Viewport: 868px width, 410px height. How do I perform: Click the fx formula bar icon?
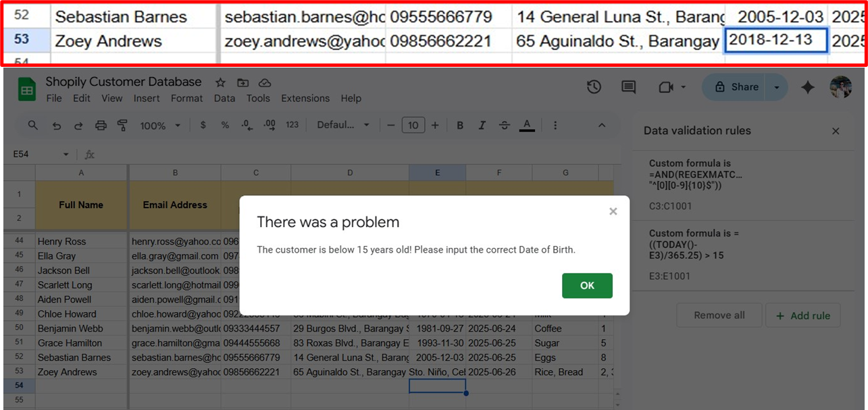click(90, 155)
